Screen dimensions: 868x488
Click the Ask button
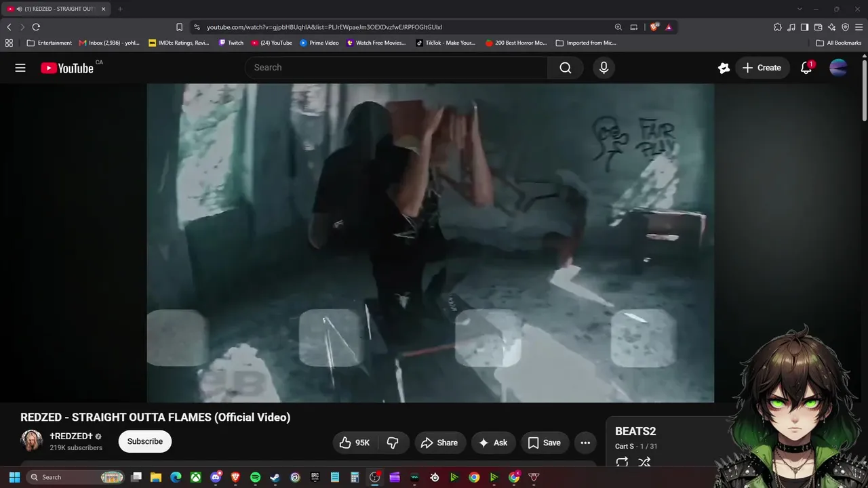click(494, 443)
